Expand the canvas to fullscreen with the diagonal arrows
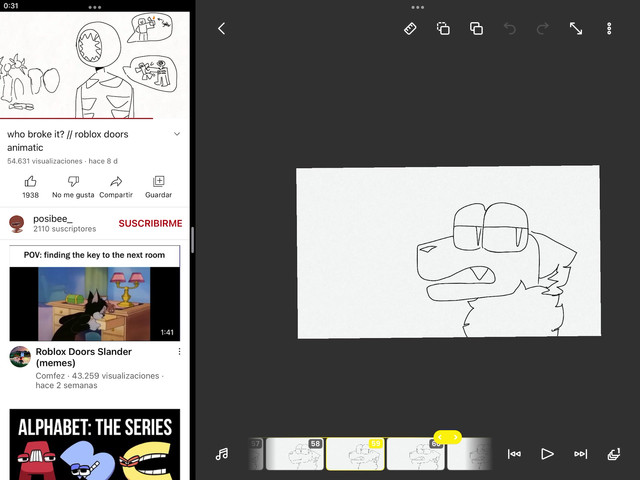Screen dimensions: 640x480 coord(576,29)
